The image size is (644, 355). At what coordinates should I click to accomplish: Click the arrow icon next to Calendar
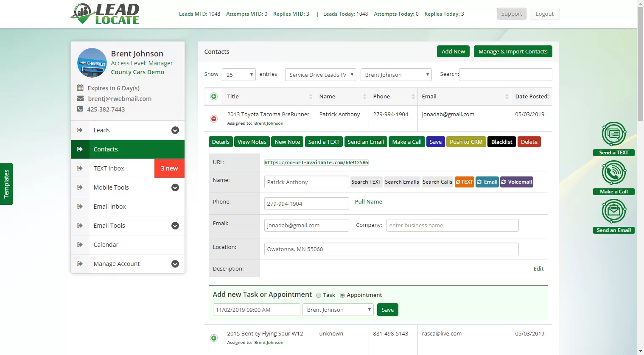click(79, 245)
